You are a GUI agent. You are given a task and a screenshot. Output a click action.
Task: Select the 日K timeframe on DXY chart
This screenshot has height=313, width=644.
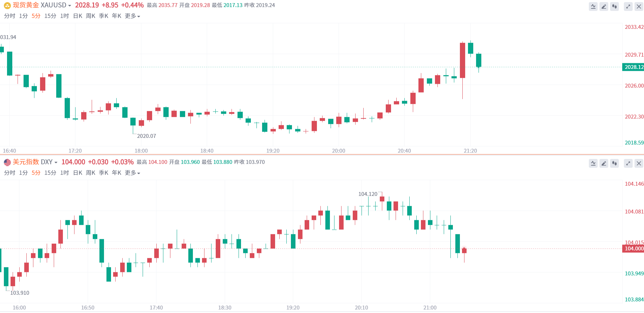click(78, 173)
